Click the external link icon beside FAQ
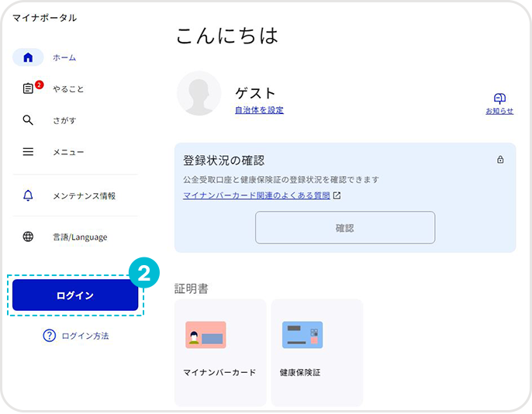Viewport: 532px width, 414px height. [x=337, y=195]
